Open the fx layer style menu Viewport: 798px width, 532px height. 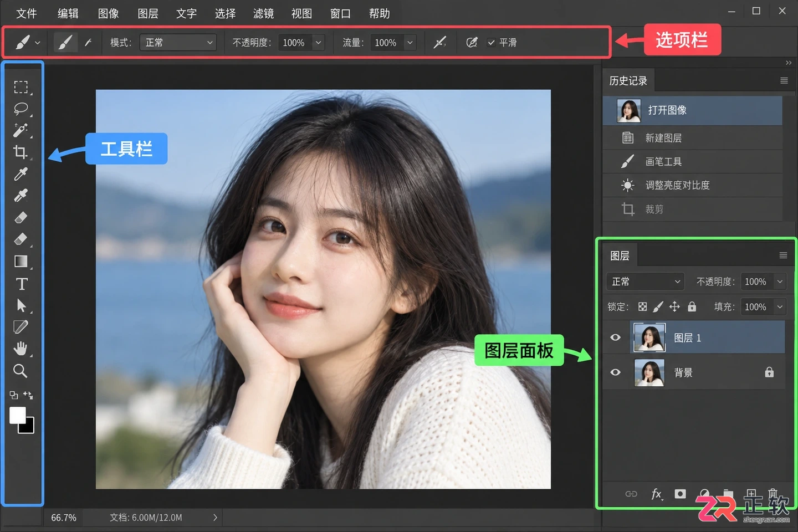656,494
